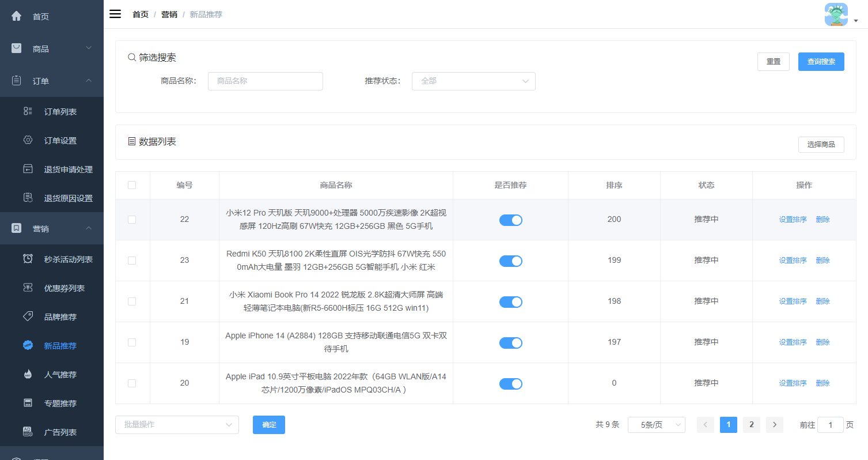Click the 营销 bookmark icon
The image size is (868, 460).
pyautogui.click(x=17, y=228)
